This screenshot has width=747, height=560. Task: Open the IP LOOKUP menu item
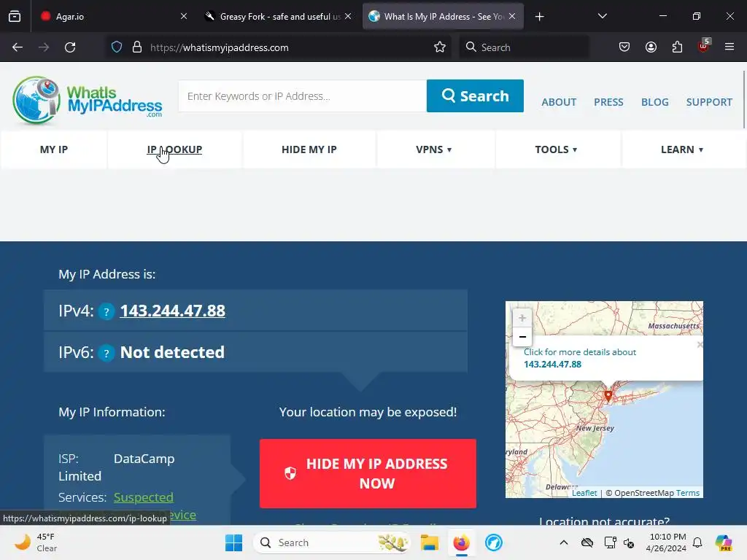174,149
